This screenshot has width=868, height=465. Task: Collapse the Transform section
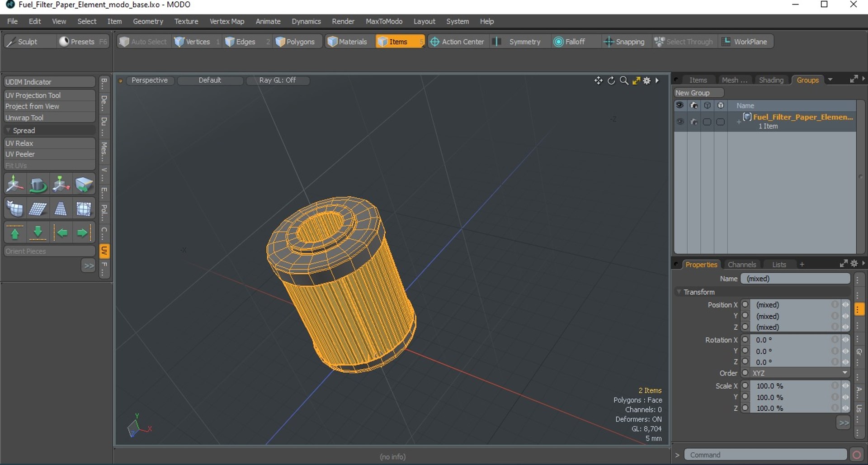point(679,292)
